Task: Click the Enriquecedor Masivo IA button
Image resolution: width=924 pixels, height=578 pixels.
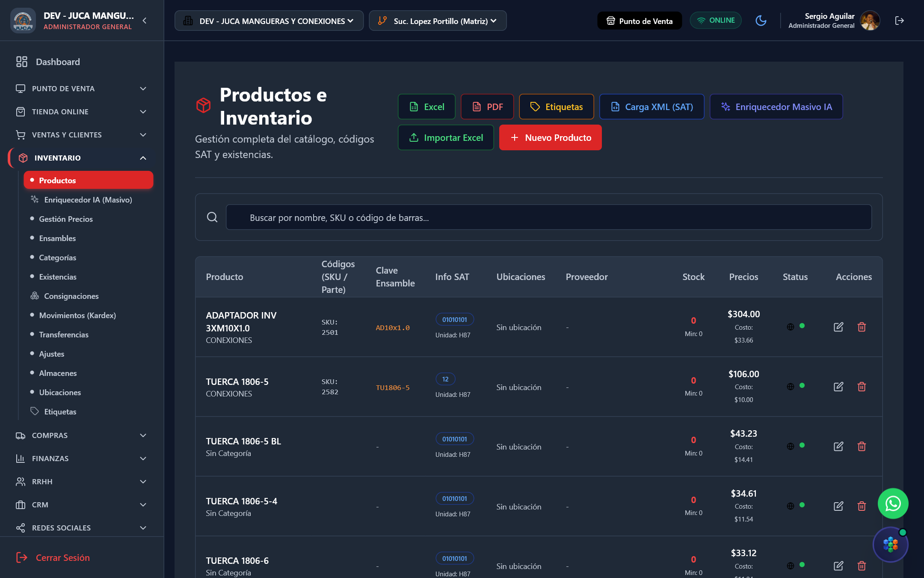Action: 776,107
